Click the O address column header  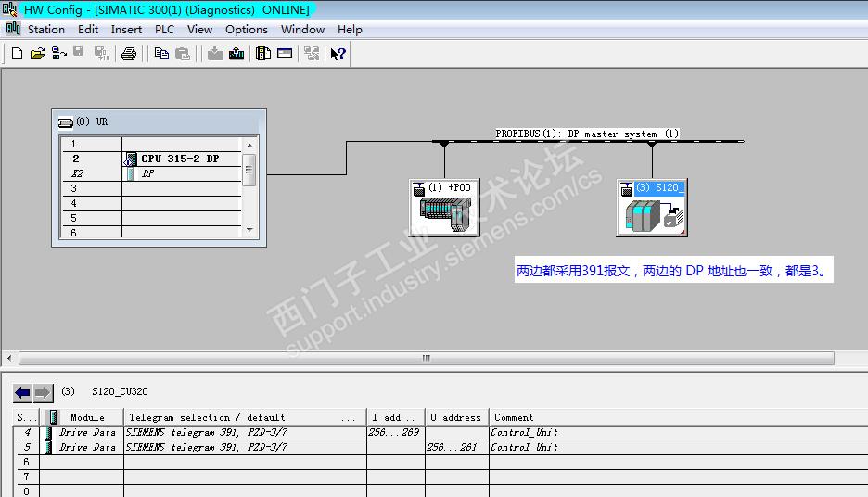(x=456, y=417)
